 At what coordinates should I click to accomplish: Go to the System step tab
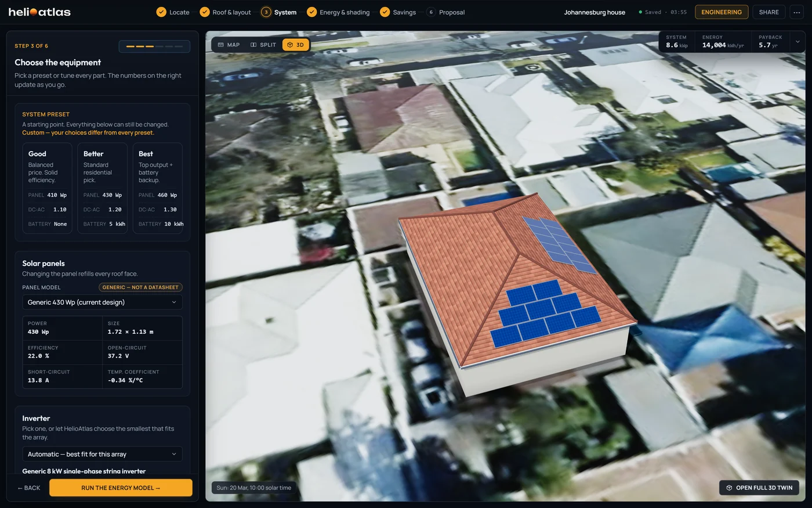pos(279,12)
